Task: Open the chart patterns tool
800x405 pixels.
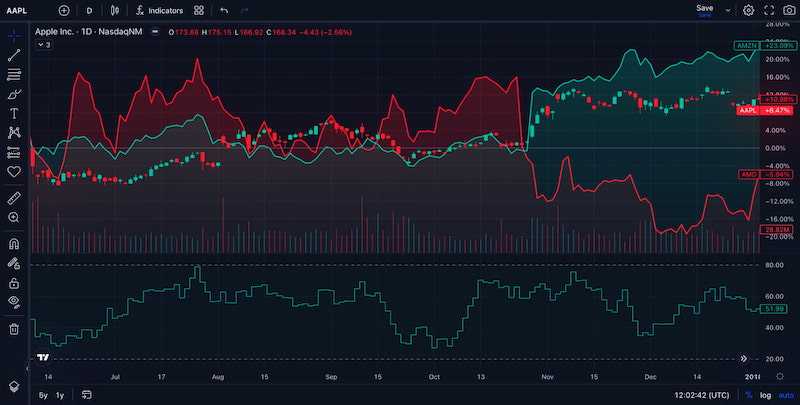Action: [x=14, y=133]
